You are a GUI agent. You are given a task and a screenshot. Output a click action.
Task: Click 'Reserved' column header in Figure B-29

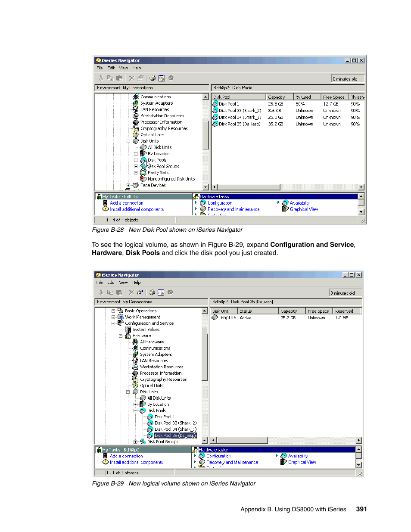click(x=346, y=311)
